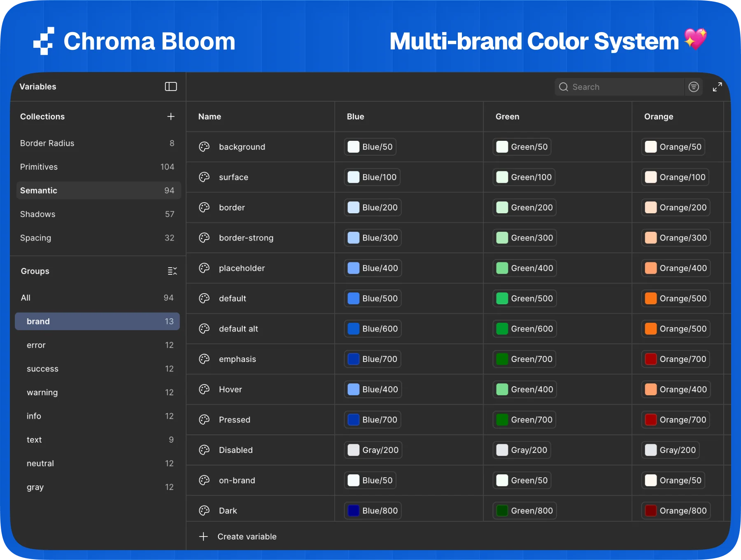Show All groups with 94 variables
741x560 pixels.
coord(97,298)
